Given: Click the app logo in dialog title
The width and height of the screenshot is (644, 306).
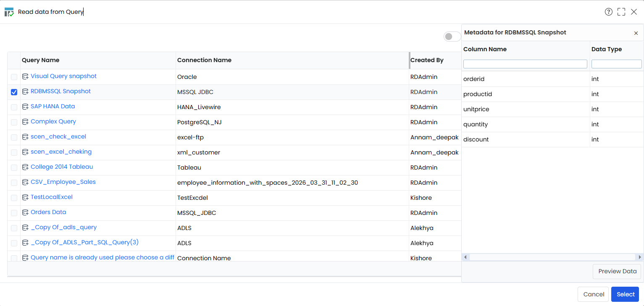Looking at the screenshot, I should click(9, 12).
